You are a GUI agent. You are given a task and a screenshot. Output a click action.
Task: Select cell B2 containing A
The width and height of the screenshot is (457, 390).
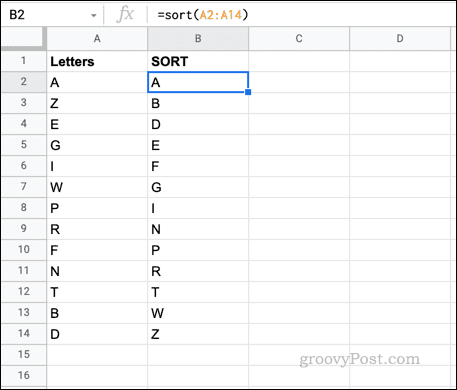(198, 82)
